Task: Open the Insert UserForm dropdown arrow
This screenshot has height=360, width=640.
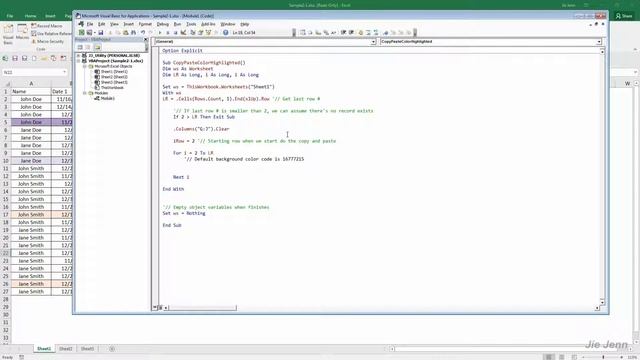Action: tap(95, 33)
